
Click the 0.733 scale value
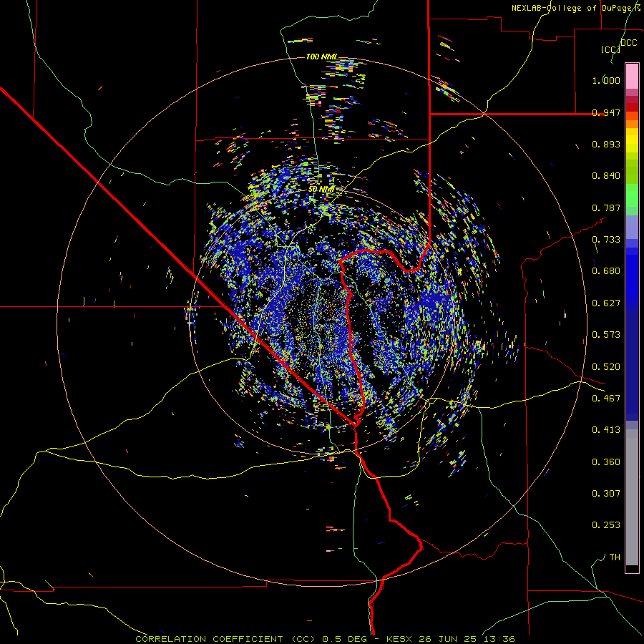pyautogui.click(x=606, y=240)
